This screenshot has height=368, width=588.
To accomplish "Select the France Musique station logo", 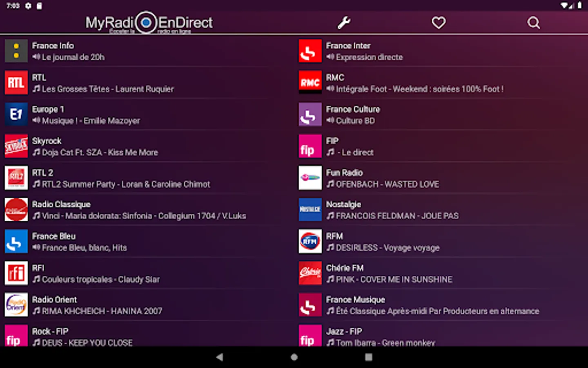I will [310, 305].
